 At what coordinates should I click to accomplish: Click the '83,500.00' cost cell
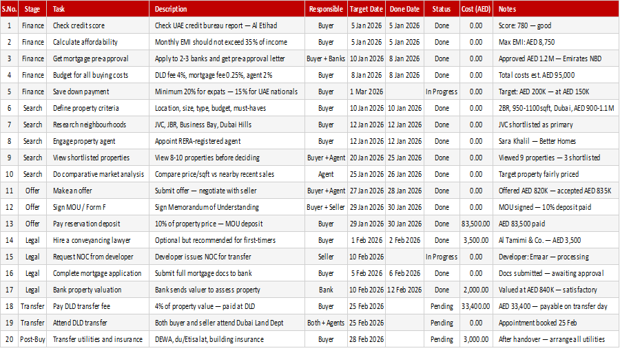[x=476, y=224]
